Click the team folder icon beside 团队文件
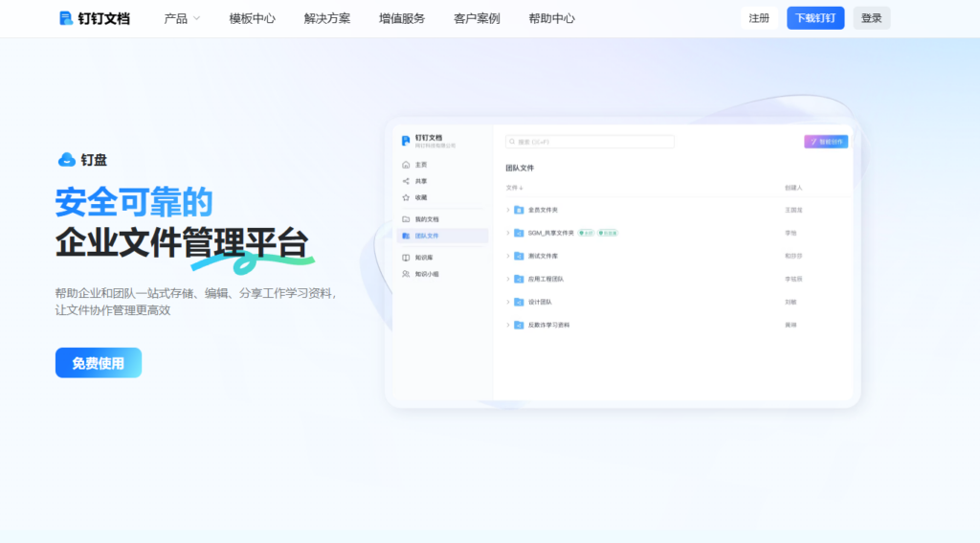The width and height of the screenshot is (980, 543). click(406, 236)
